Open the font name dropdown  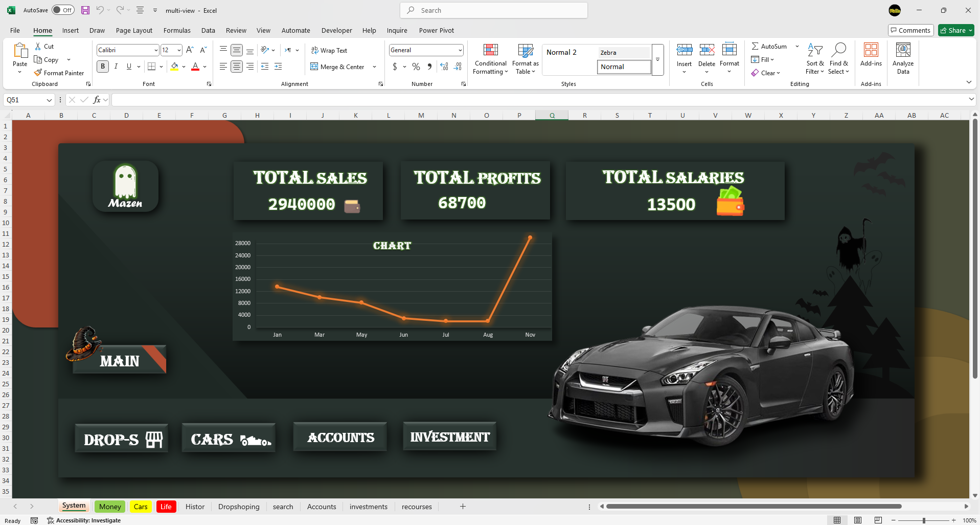point(156,50)
